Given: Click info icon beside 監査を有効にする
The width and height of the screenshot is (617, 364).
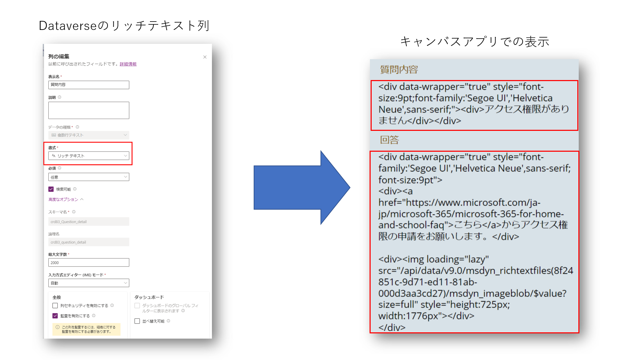Looking at the screenshot, I should tap(94, 316).
